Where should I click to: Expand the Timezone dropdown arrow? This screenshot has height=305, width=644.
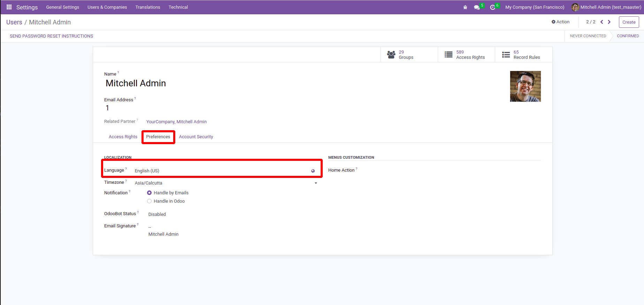point(316,183)
